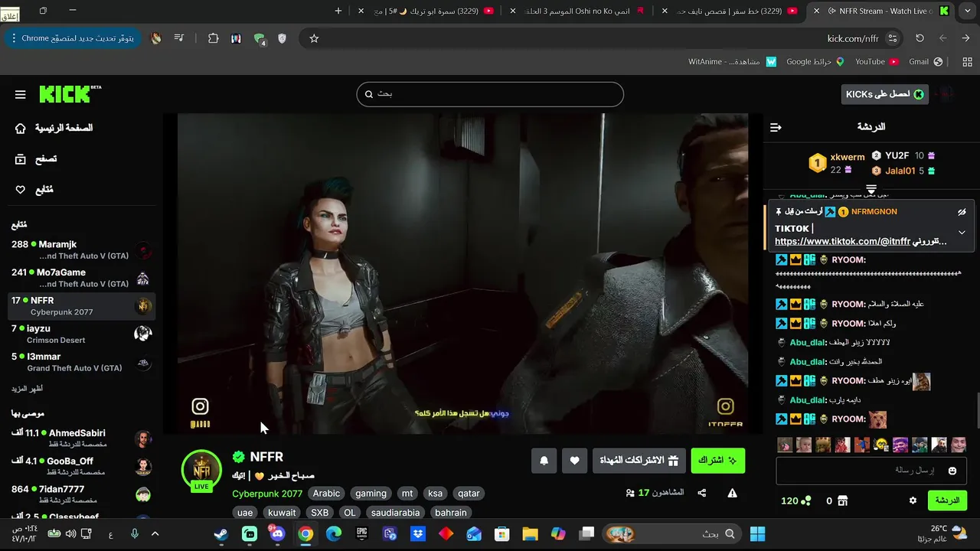Open chat settings gear
This screenshot has height=551, width=980.
(913, 500)
